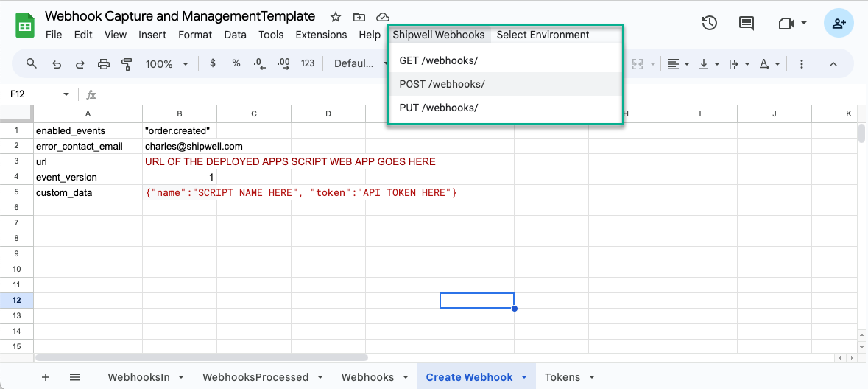The image size is (868, 389).
Task: Open horizontal align options
Action: click(678, 63)
